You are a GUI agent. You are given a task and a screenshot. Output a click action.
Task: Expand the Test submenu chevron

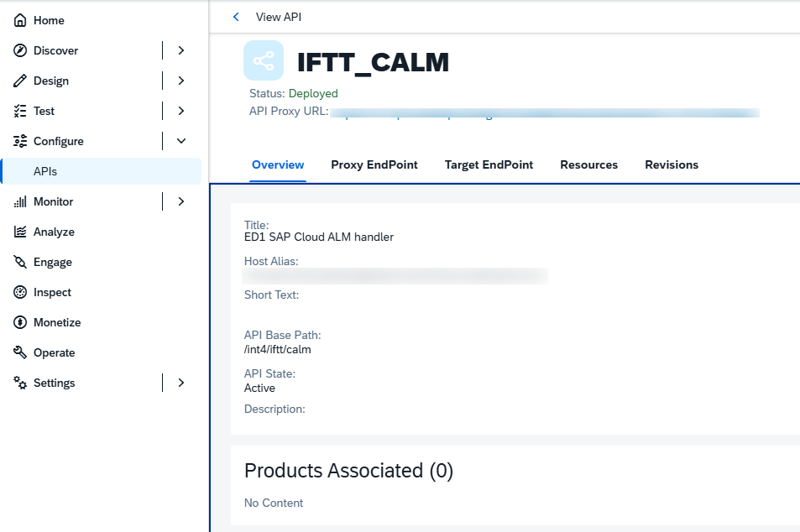click(181, 111)
